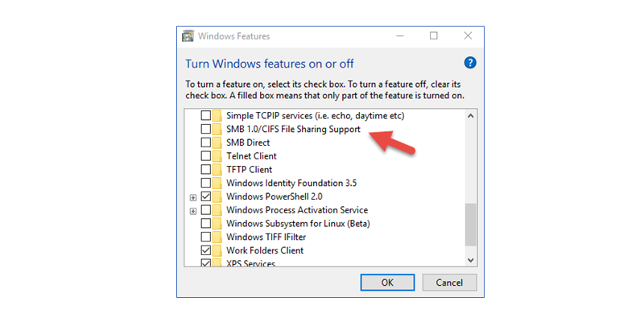Click folder icon next to Work Folders Client
The width and height of the screenshot is (644, 322).
pyautogui.click(x=217, y=250)
